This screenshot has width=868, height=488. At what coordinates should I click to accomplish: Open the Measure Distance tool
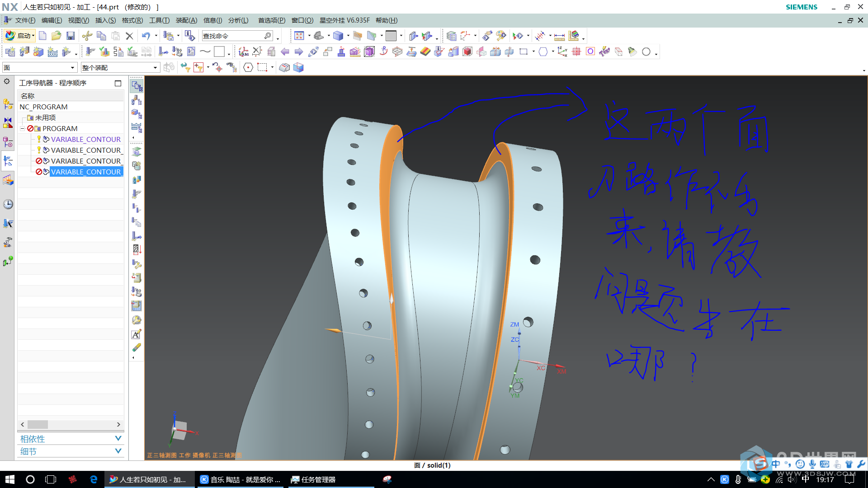(x=560, y=36)
